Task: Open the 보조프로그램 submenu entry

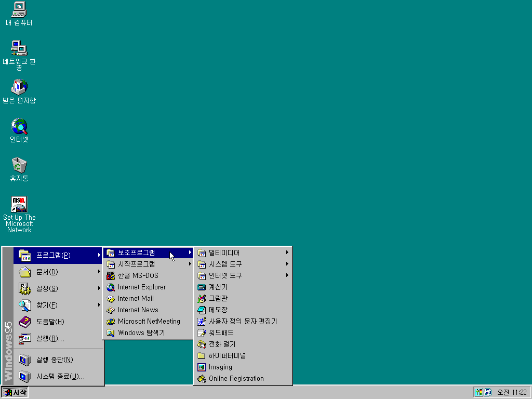Action: tap(148, 253)
